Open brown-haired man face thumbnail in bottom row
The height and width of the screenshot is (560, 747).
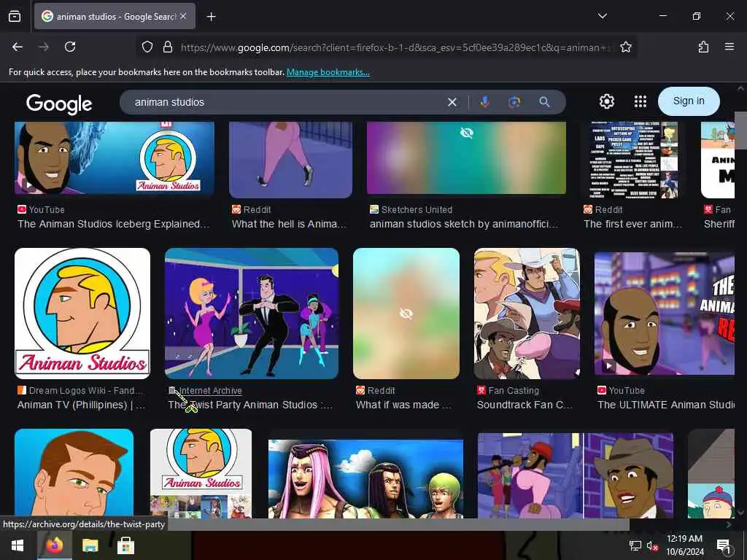(x=74, y=473)
